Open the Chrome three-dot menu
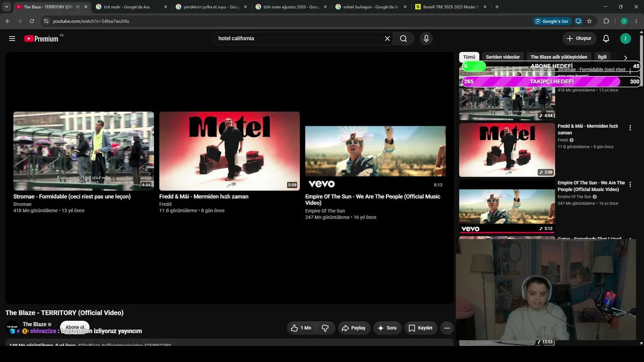The image size is (644, 362). tap(636, 21)
